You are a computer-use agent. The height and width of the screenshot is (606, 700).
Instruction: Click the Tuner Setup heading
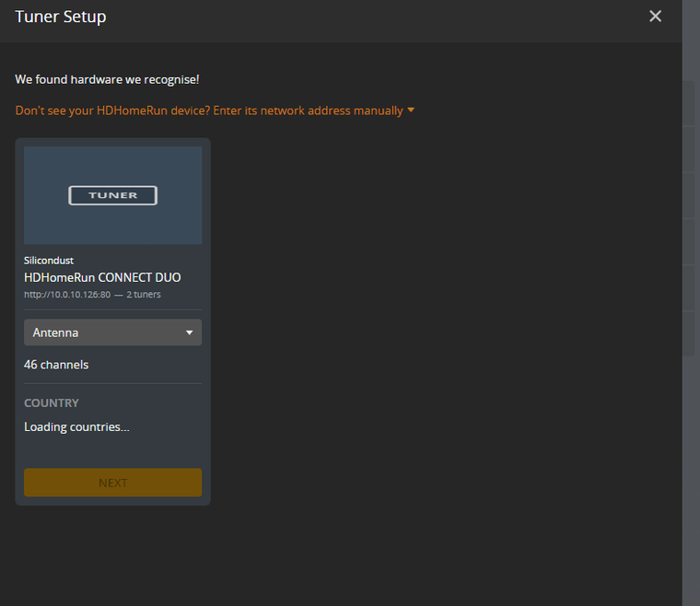click(61, 17)
